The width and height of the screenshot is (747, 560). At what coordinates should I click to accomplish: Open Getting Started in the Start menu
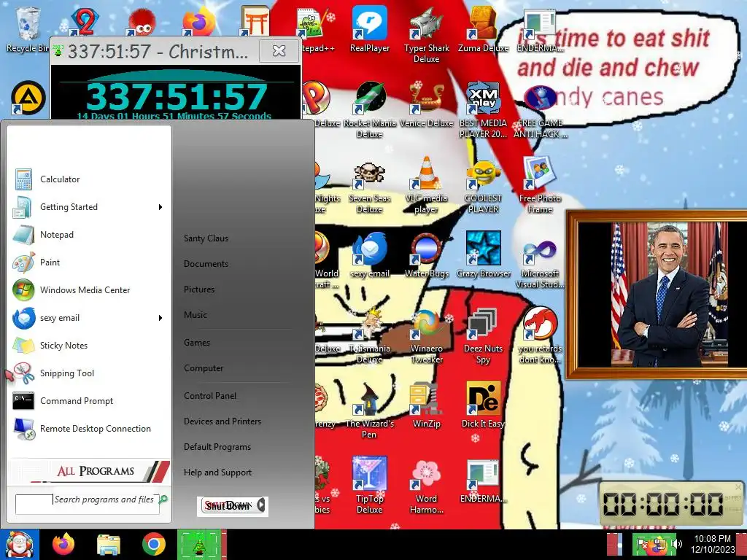click(88, 207)
